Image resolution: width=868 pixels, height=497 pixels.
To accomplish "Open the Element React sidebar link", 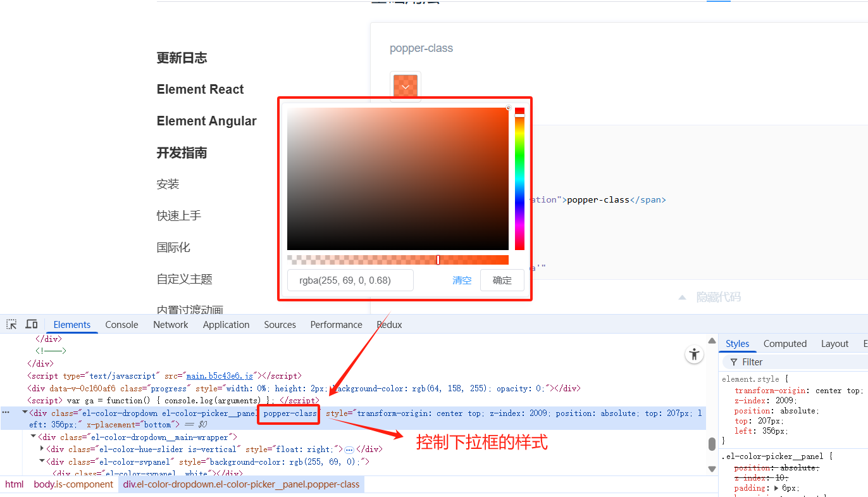I will pyautogui.click(x=200, y=89).
